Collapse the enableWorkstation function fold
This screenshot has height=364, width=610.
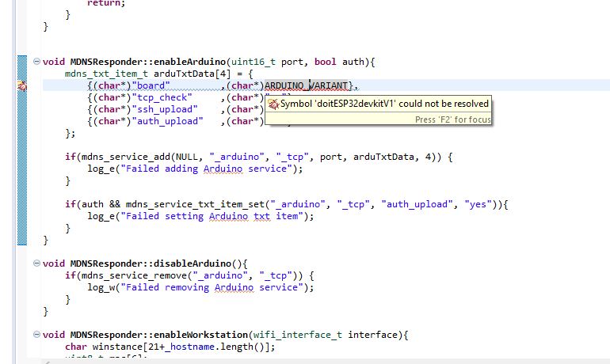36,335
